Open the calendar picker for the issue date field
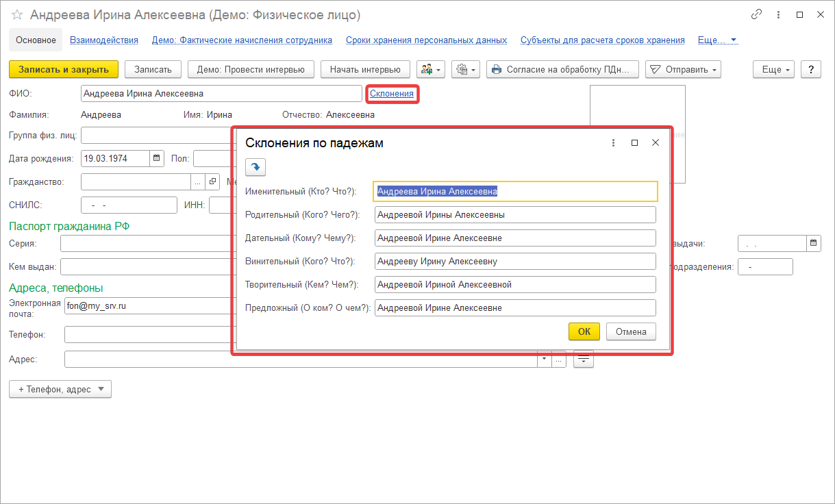Screen dimensions: 835x504 click(813, 243)
